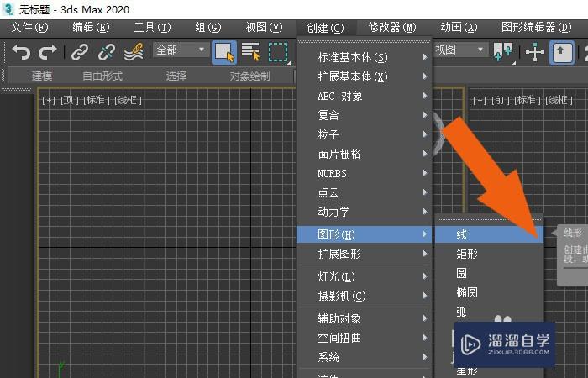
Task: Choose 矩形 from the shapes submenu
Action: tap(489, 254)
